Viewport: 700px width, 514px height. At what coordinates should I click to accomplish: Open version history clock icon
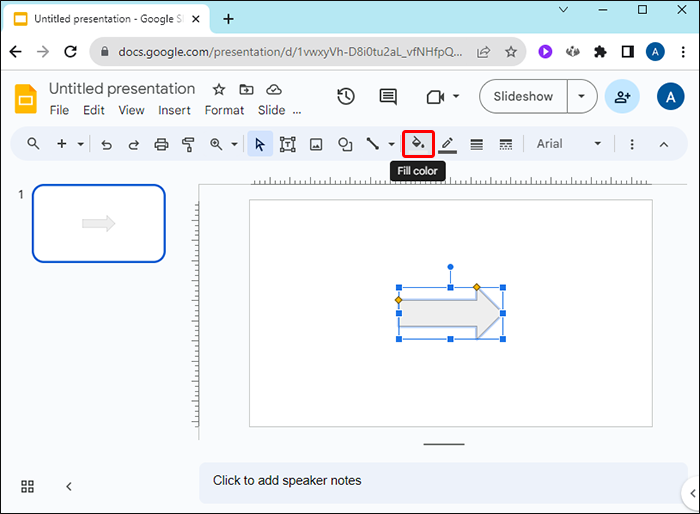[x=346, y=96]
